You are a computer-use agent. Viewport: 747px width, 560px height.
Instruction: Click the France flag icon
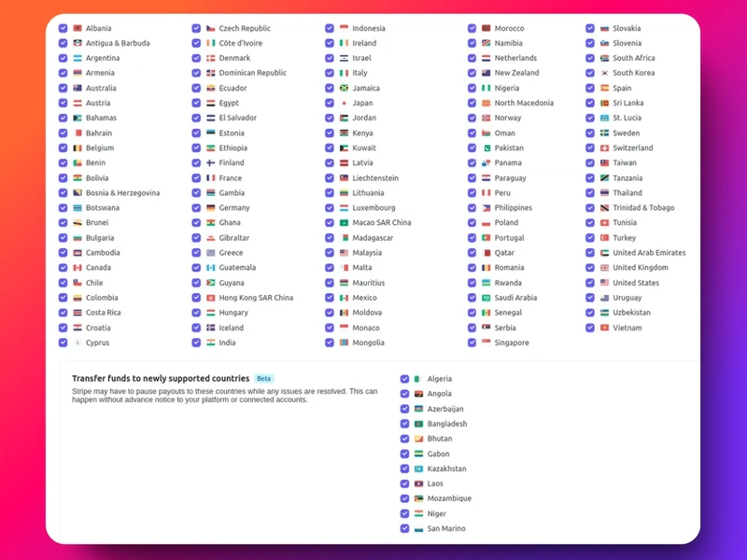point(211,178)
